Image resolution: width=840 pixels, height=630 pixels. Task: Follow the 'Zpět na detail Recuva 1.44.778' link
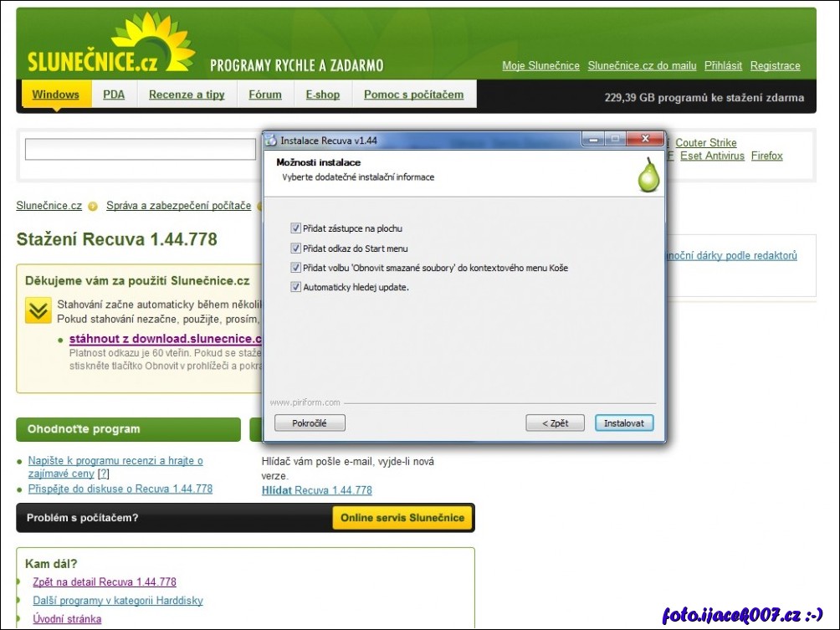pyautogui.click(x=105, y=582)
